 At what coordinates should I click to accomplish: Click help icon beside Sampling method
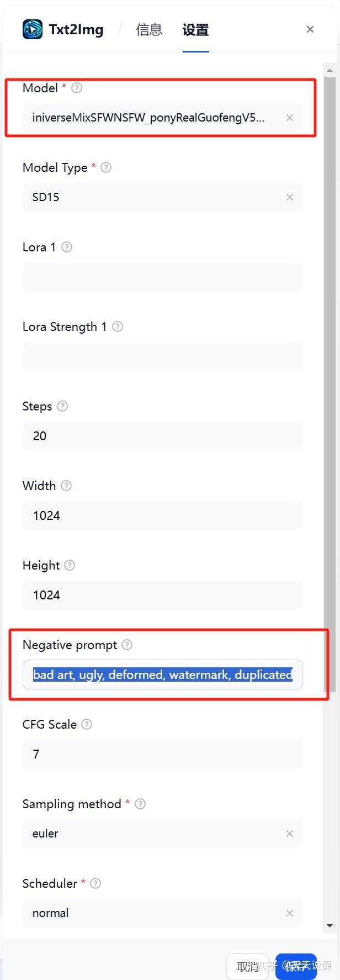click(x=140, y=804)
